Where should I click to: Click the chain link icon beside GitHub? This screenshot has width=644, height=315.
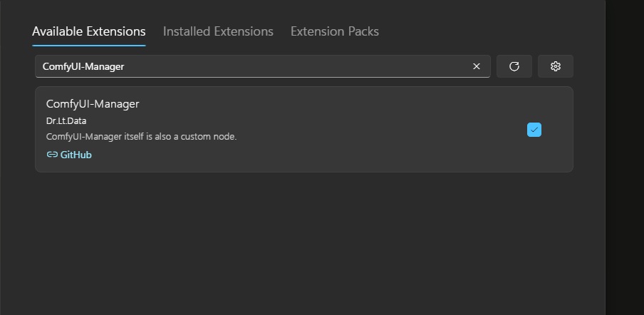pos(52,155)
